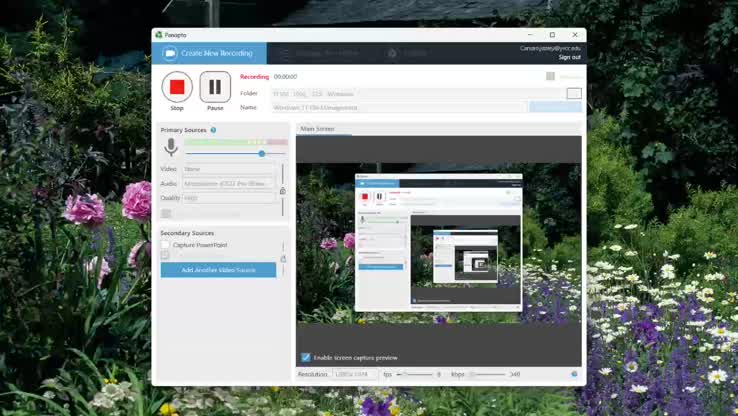Open the Quality dropdown

(x=228, y=198)
